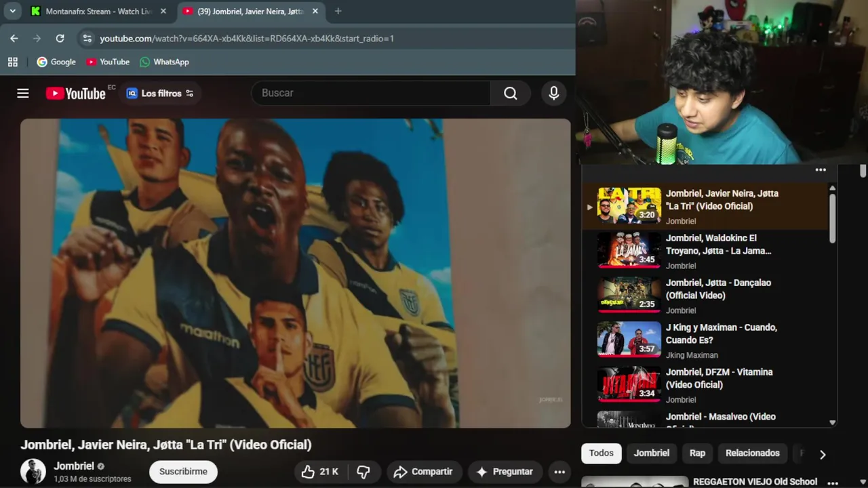
Task: Click the Buscar search field
Action: [x=371, y=93]
